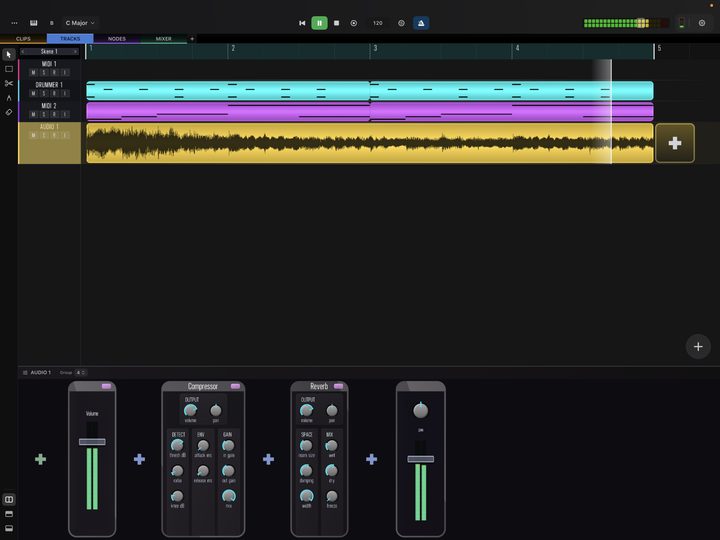Start recording with the record button

pos(354,23)
